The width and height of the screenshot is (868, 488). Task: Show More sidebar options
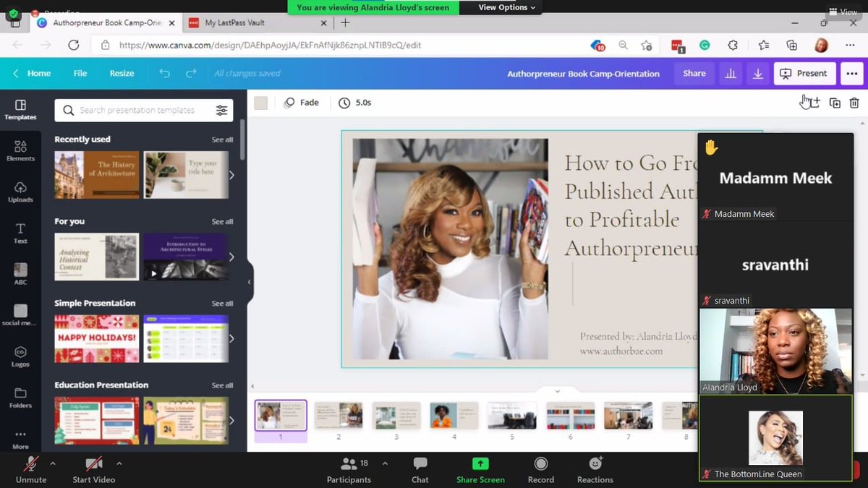click(20, 440)
